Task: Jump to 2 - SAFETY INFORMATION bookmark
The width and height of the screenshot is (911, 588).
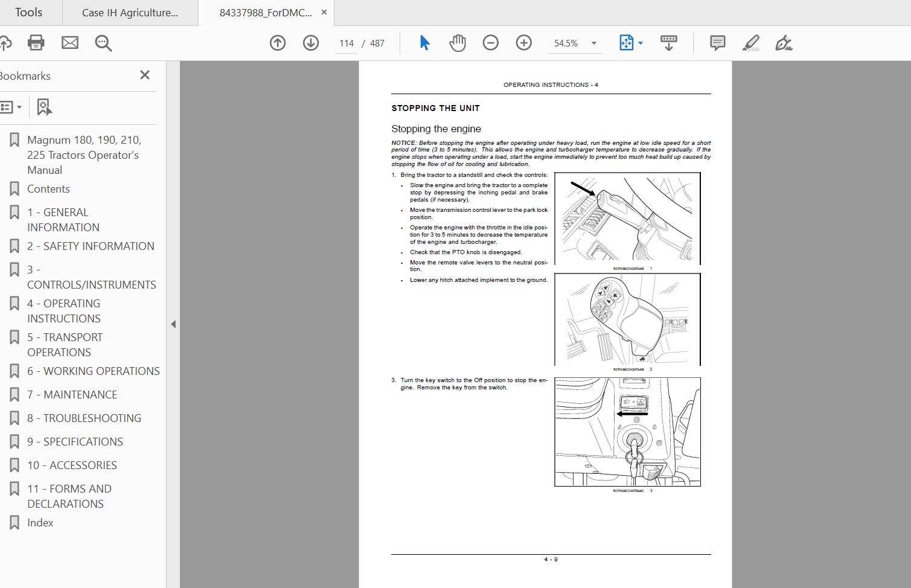Action: tap(91, 246)
